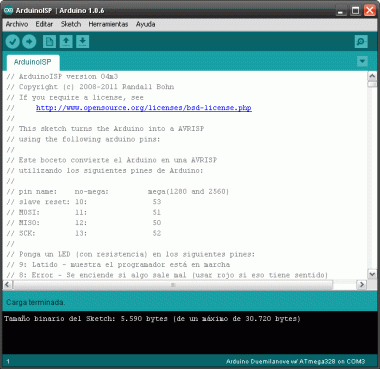Viewport: 380px width, 369px height.
Task: Open the Ayuda menu
Action: [x=145, y=24]
